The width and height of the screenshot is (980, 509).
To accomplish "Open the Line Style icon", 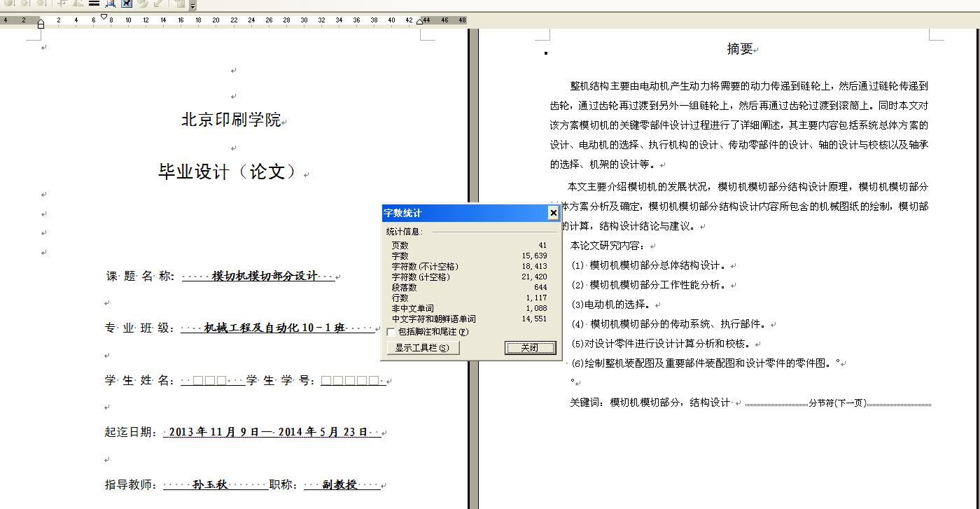I will [95, 5].
